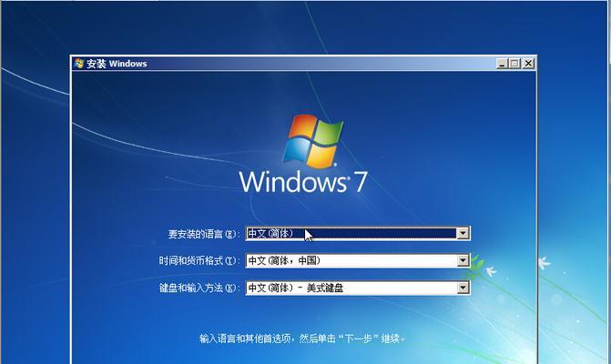Click the Windows setup icon in title bar
The width and height of the screenshot is (611, 364).
[x=79, y=64]
